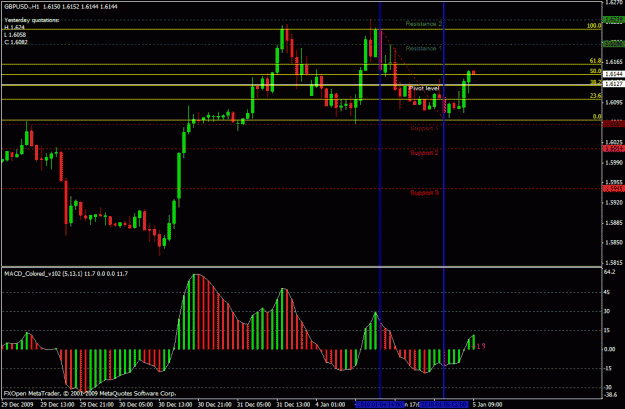Viewport: 625px width, 409px height.
Task: Click the red Support 2 price tag
Action: [614, 149]
